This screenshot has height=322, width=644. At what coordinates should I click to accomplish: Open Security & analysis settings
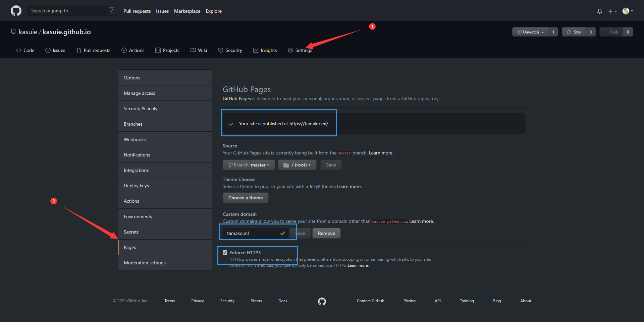(x=165, y=109)
